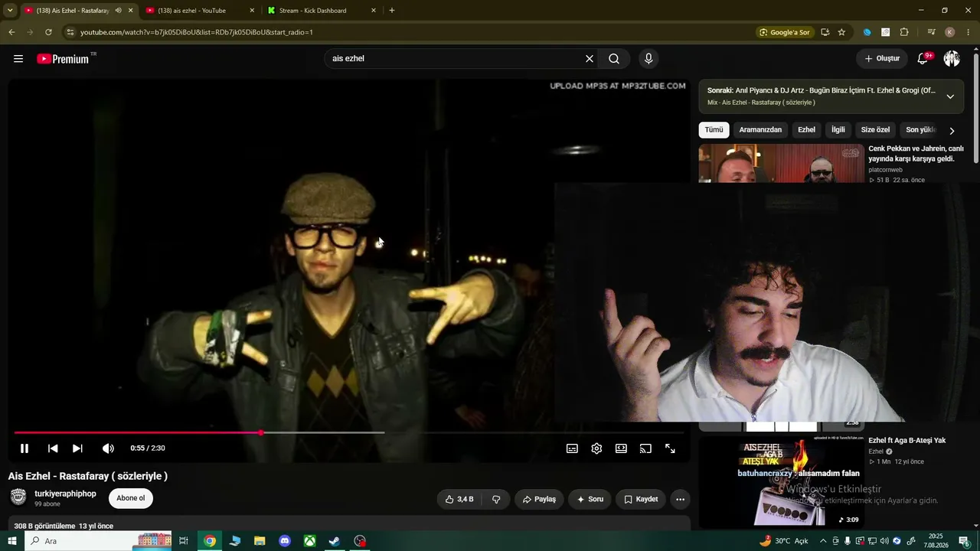
Task: Start voice search with the microphone
Action: tap(648, 59)
